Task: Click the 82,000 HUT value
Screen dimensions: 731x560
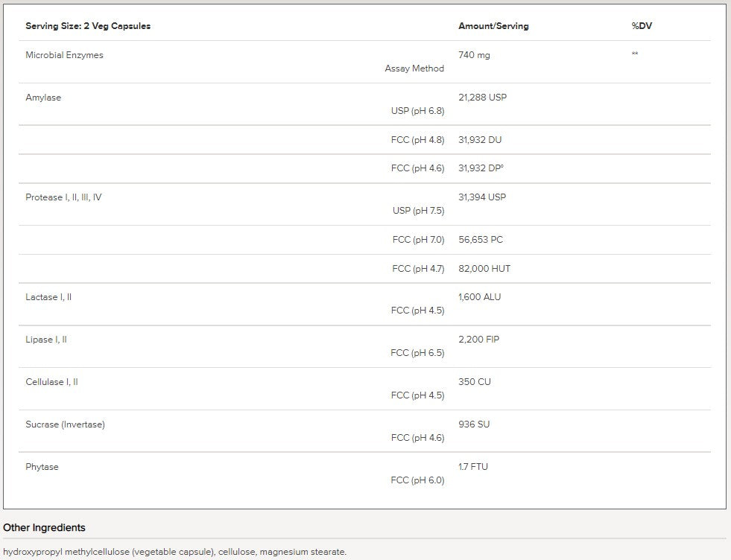Action: click(x=484, y=269)
